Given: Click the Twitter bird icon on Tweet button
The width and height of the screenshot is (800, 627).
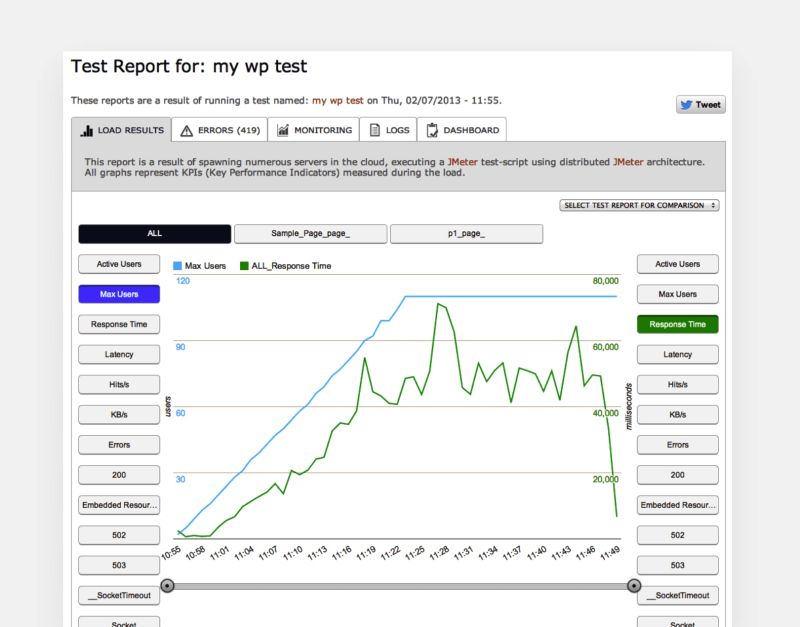Looking at the screenshot, I should [x=686, y=105].
